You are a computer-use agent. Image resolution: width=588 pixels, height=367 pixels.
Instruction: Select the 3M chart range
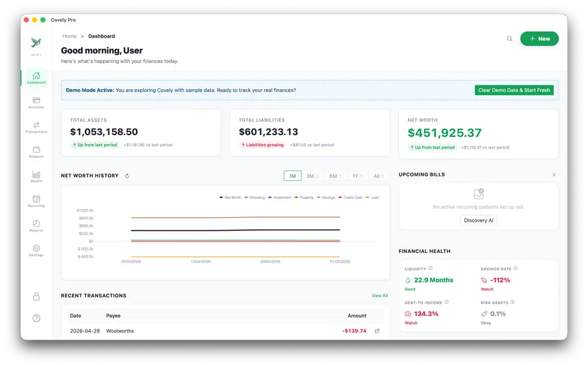point(312,176)
